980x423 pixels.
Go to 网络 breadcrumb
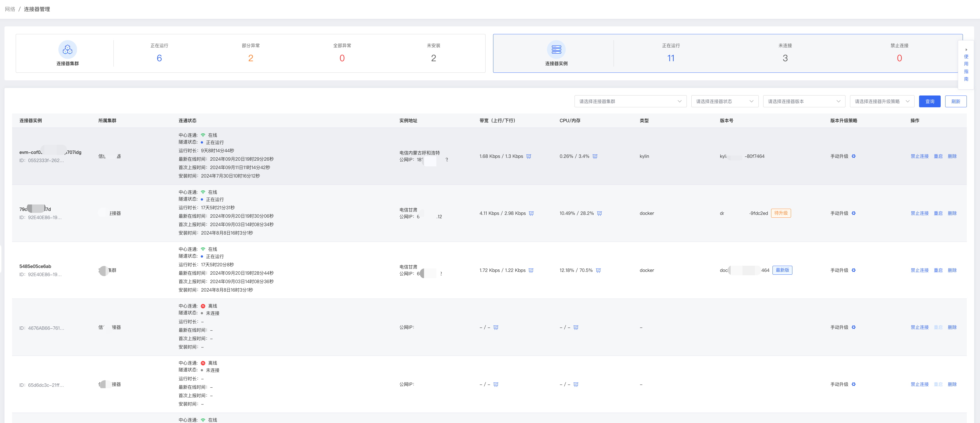(10, 9)
